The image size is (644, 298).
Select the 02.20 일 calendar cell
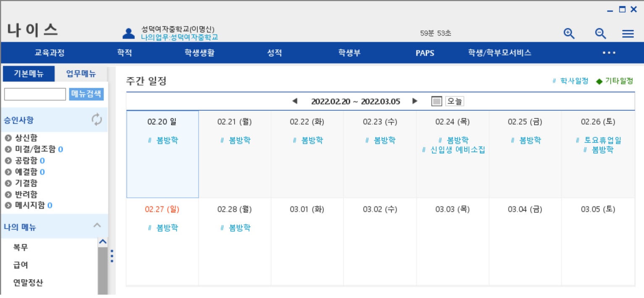coord(163,154)
